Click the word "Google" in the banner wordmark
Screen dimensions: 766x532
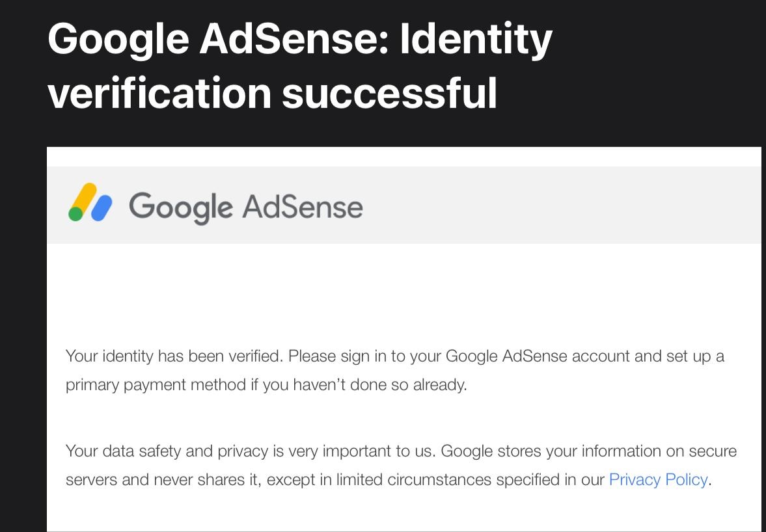click(x=181, y=207)
